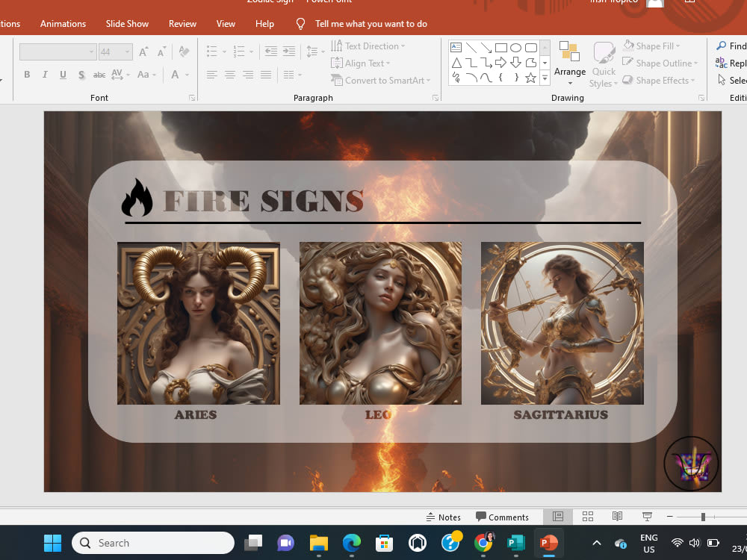Open Arrange dropdown menu

tap(570, 63)
